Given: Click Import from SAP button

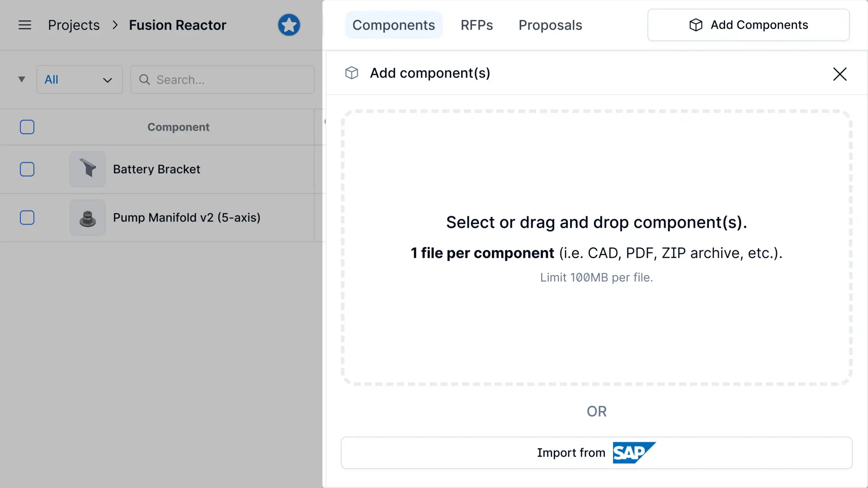Looking at the screenshot, I should pos(597,453).
